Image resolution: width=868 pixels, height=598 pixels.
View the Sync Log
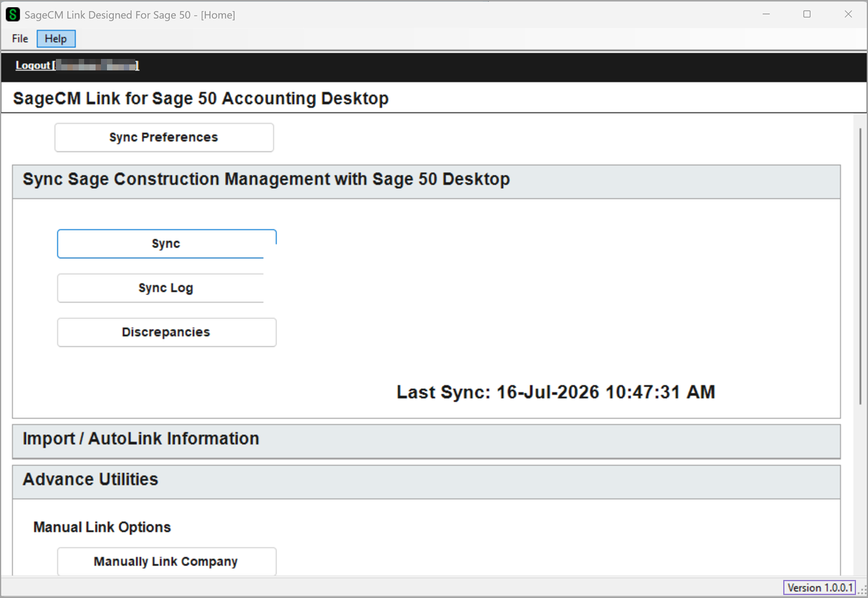(x=167, y=288)
